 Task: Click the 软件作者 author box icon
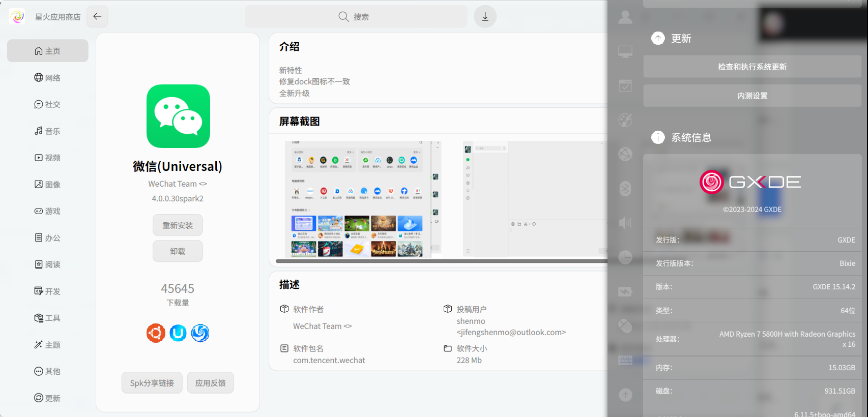[x=284, y=309]
